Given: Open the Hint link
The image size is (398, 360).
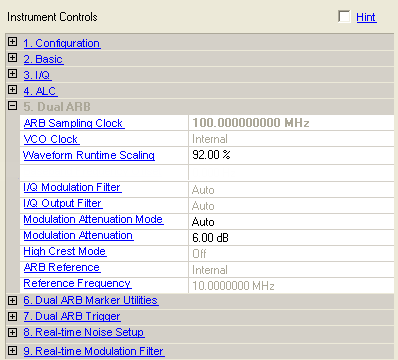Looking at the screenshot, I should (366, 17).
